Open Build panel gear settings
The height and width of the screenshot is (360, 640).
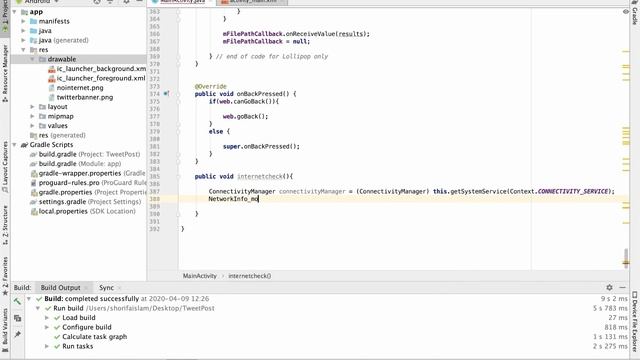[609, 287]
